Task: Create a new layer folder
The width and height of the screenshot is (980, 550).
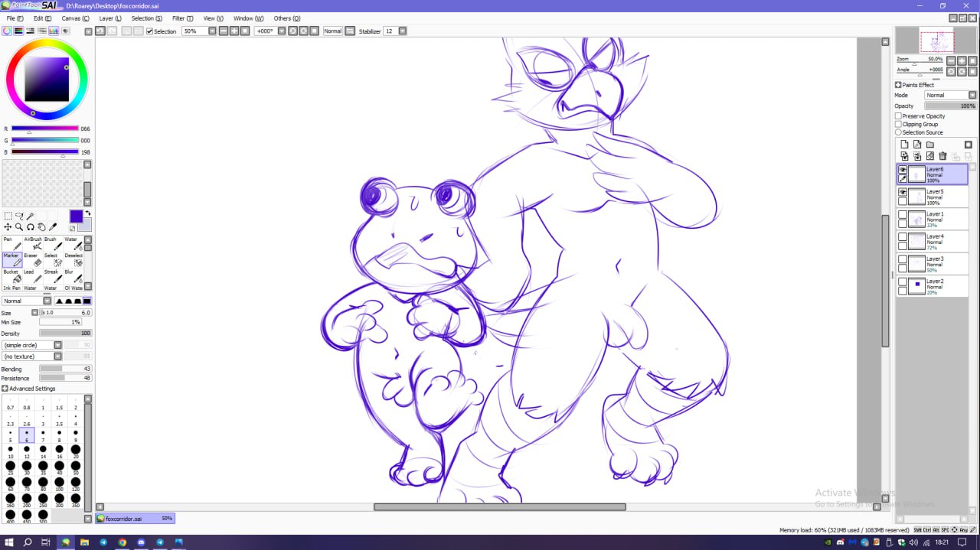Action: tap(930, 145)
